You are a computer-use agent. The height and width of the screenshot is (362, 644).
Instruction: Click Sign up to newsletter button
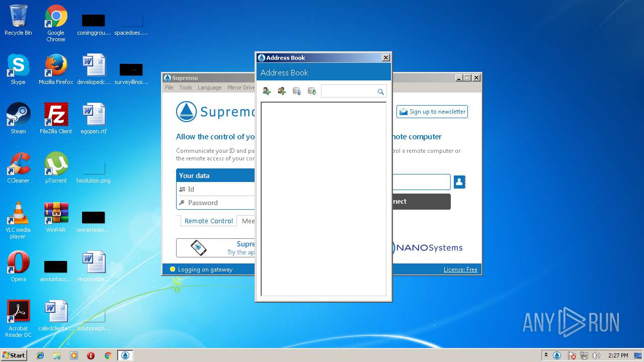click(x=432, y=112)
